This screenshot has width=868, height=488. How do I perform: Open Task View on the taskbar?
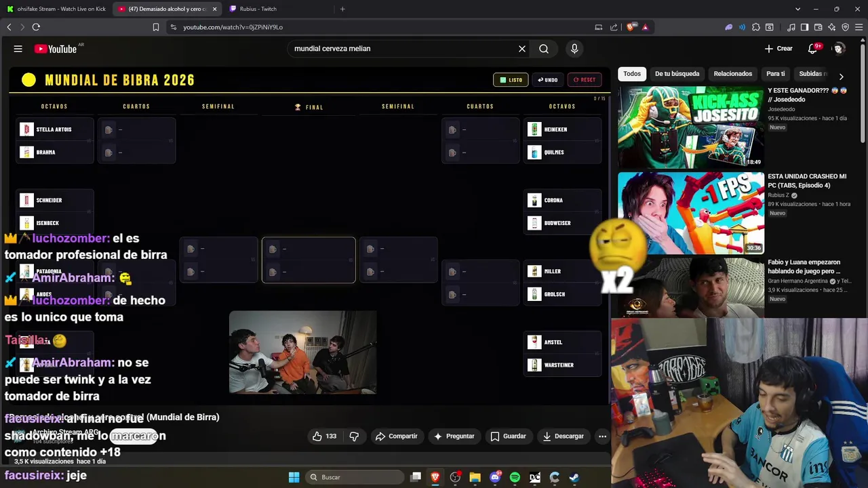pyautogui.click(x=416, y=477)
